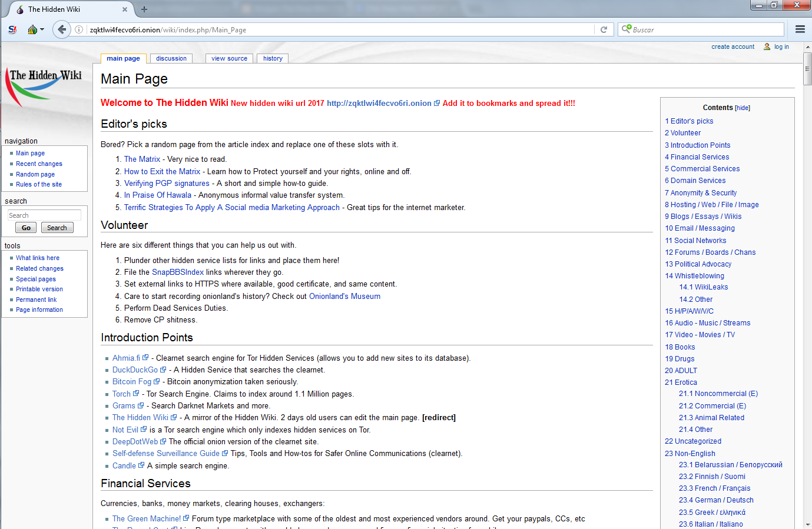Click the site information icon in address bar

(79, 29)
